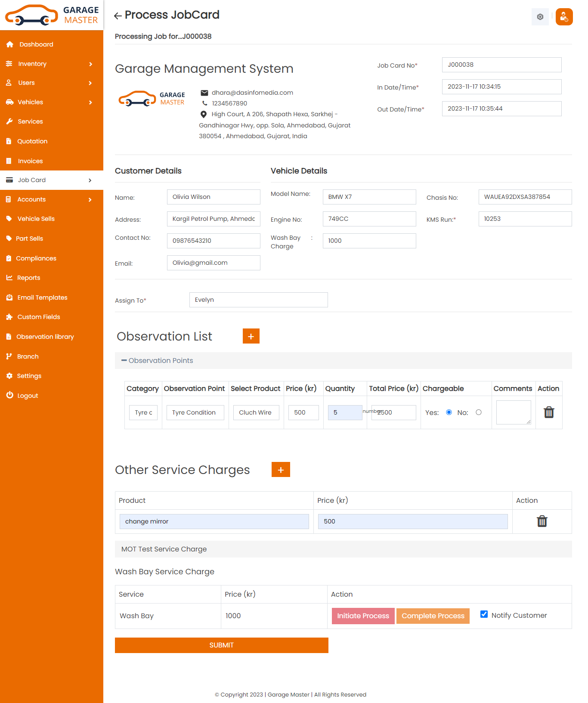The height and width of the screenshot is (703, 588).
Task: Go to Invoices in the sidebar
Action: coord(30,161)
